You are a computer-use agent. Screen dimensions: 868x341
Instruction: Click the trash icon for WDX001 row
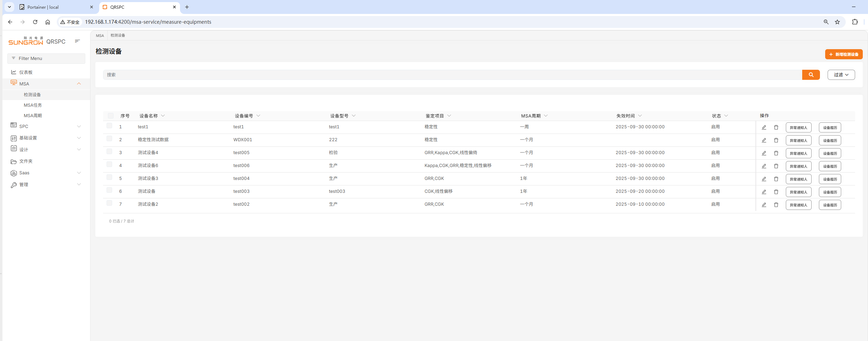click(x=776, y=141)
